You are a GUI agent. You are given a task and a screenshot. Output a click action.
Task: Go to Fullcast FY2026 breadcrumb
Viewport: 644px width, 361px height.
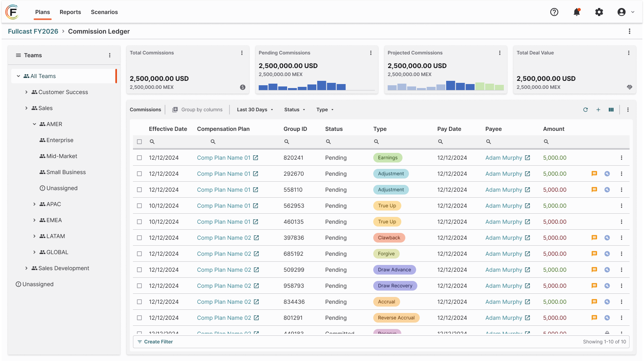pos(33,31)
